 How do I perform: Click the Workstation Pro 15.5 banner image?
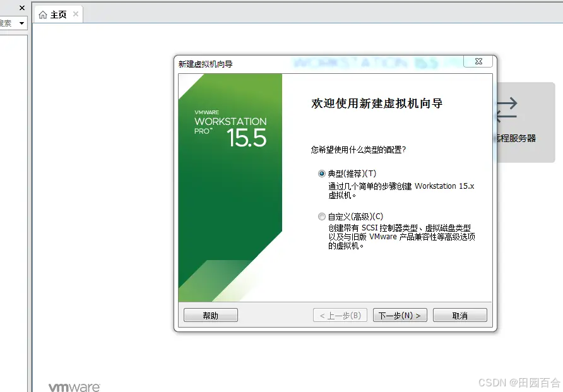(230, 187)
